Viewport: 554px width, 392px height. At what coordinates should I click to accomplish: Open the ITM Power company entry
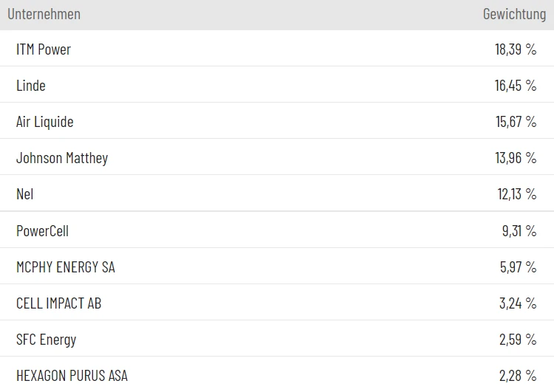44,49
